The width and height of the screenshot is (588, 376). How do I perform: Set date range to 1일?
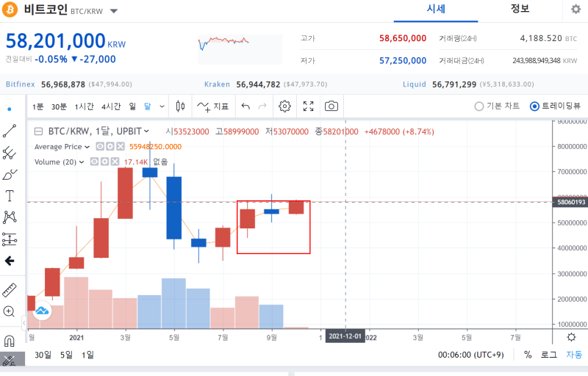click(87, 355)
